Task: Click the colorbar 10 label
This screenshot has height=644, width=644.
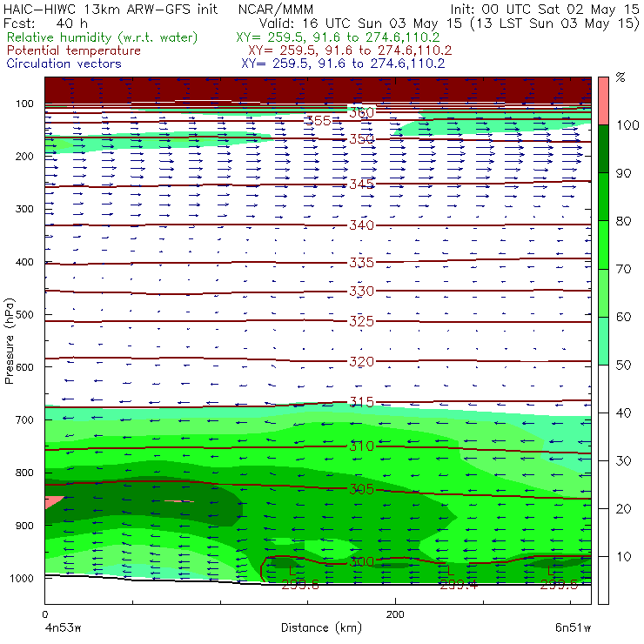Action: [623, 557]
